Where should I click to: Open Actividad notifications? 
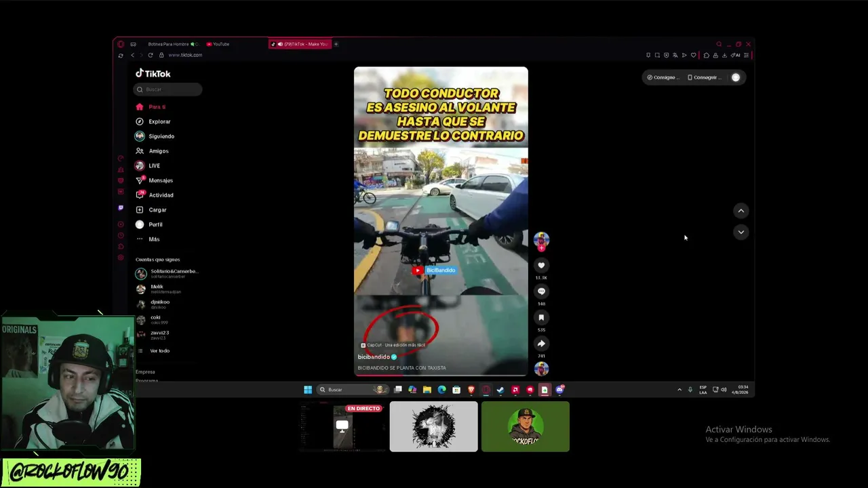pos(155,195)
